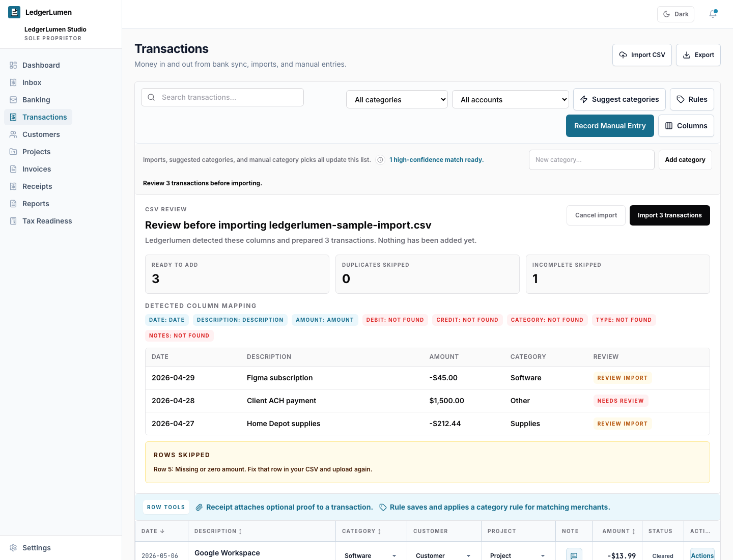Click the Ready to Add card
Screen dimensions: 733x560
237,274
